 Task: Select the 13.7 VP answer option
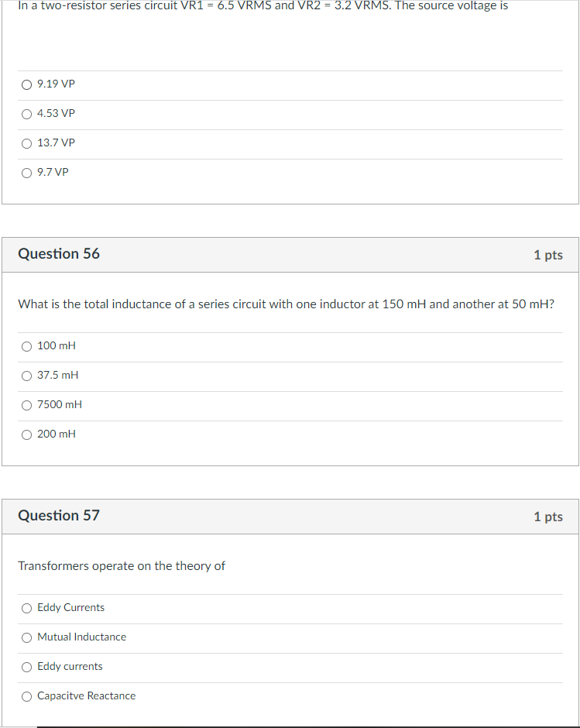point(26,143)
